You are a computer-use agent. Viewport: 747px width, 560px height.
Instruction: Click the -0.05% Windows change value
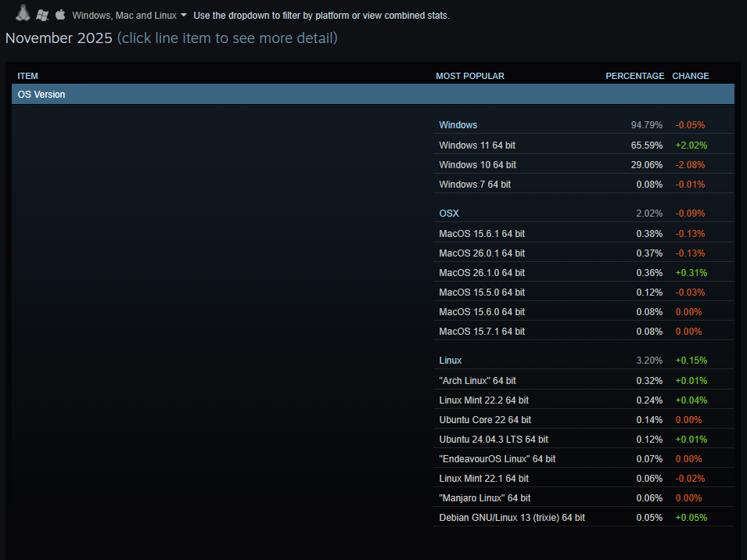[x=690, y=125]
